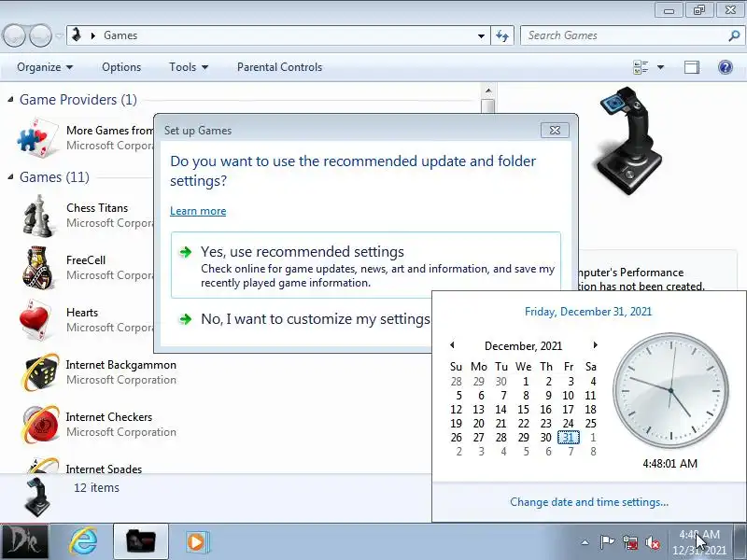Click Change date and time settings link

(x=589, y=502)
